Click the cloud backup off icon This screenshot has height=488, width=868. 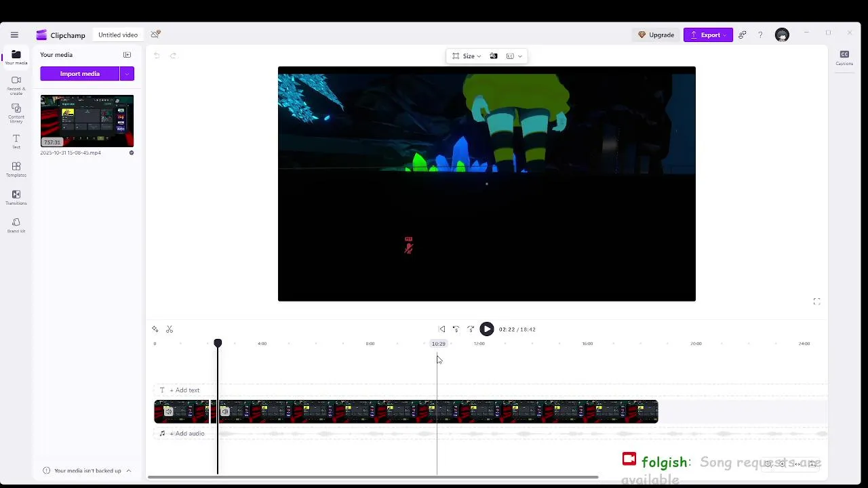[x=155, y=34]
